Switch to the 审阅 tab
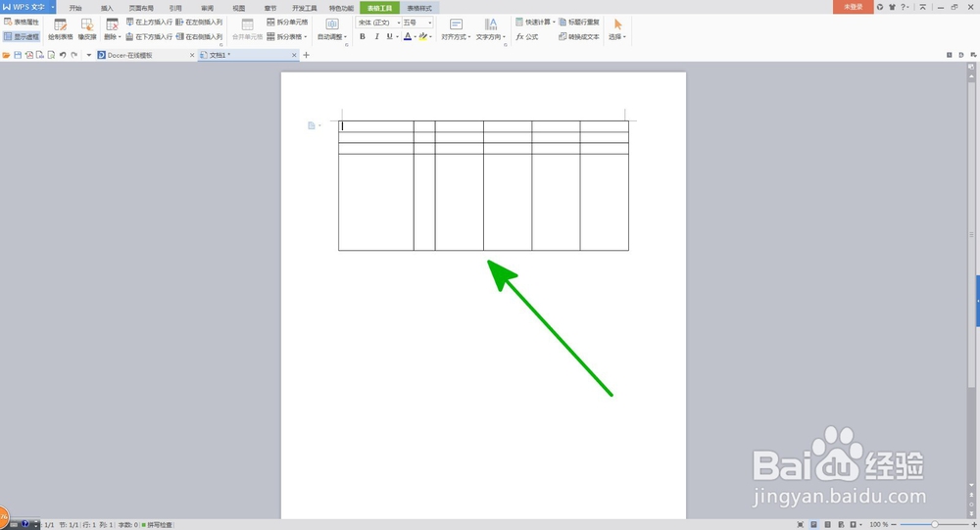This screenshot has width=980, height=530. point(207,8)
